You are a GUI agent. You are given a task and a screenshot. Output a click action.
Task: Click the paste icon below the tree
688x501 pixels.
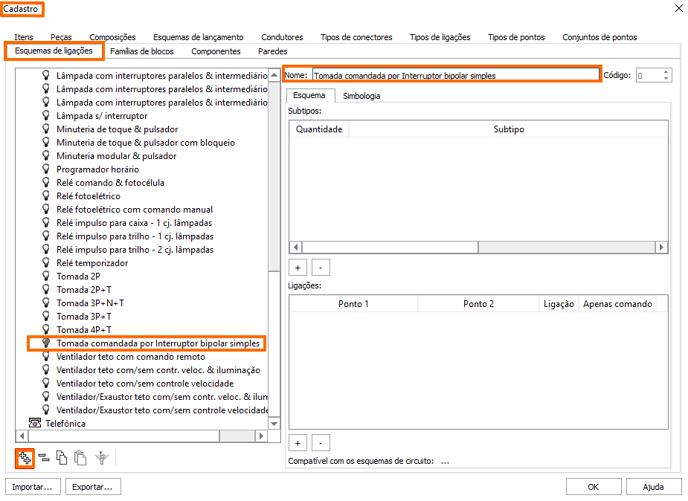[x=80, y=458]
